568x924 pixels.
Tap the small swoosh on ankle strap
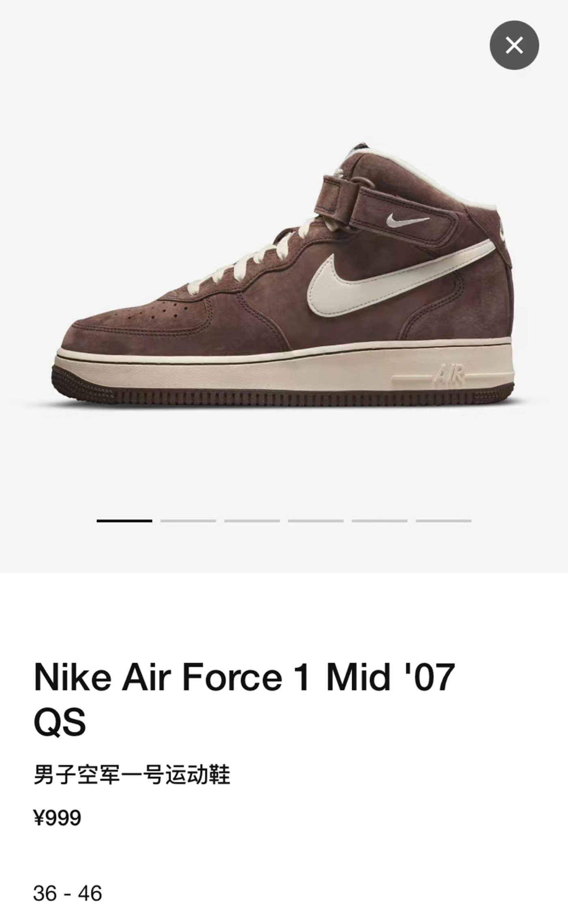pos(407,220)
